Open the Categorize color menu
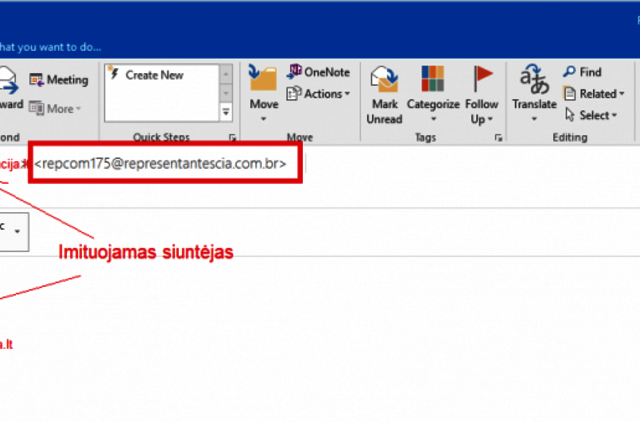Viewport: 640px width, 422px height. click(433, 94)
